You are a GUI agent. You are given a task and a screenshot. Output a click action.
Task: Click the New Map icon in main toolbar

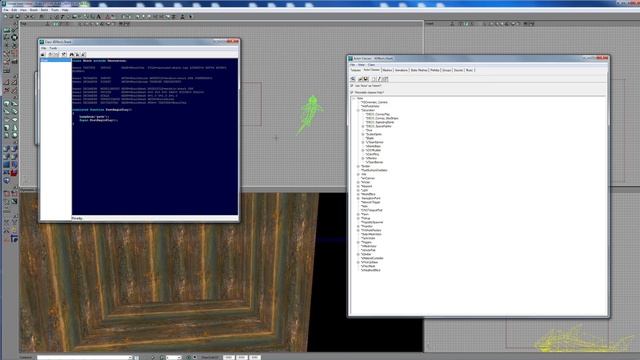[x=5, y=17]
